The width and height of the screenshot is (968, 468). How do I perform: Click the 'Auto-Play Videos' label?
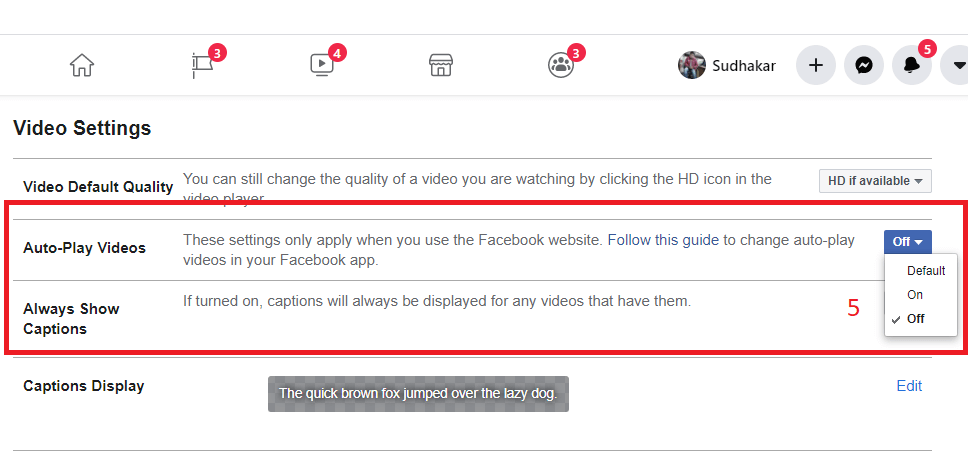pyautogui.click(x=85, y=248)
